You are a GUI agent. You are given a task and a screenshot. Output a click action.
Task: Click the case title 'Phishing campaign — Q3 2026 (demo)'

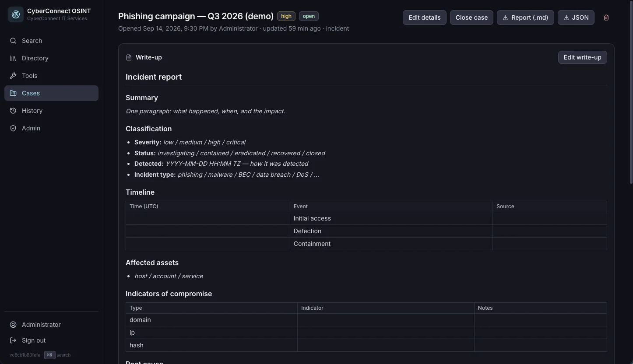pos(196,16)
